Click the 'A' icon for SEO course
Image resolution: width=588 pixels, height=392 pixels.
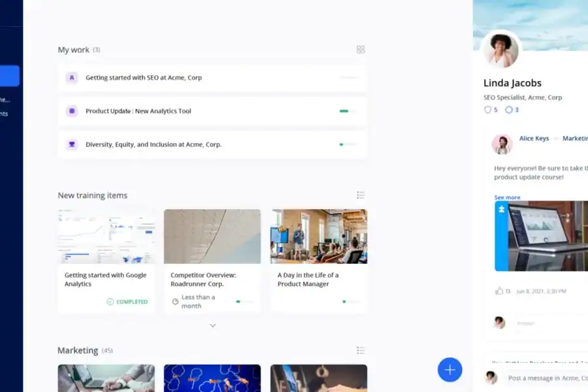tap(72, 78)
